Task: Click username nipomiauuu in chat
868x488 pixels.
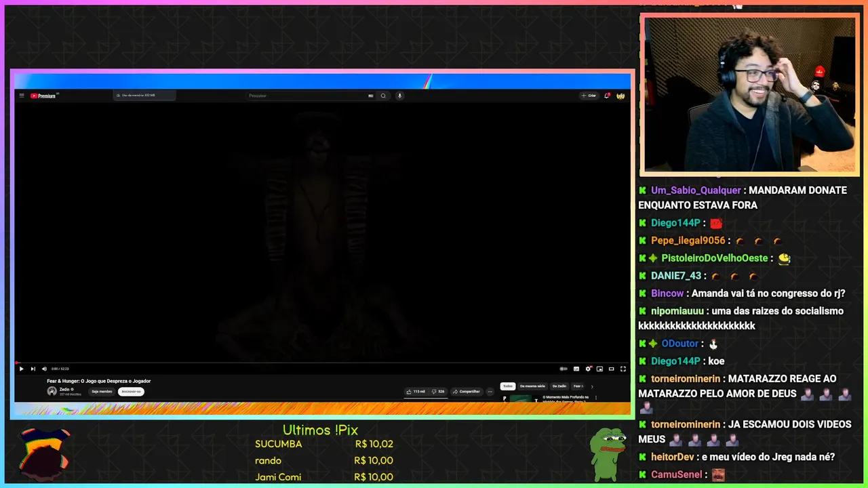Action: click(x=677, y=311)
